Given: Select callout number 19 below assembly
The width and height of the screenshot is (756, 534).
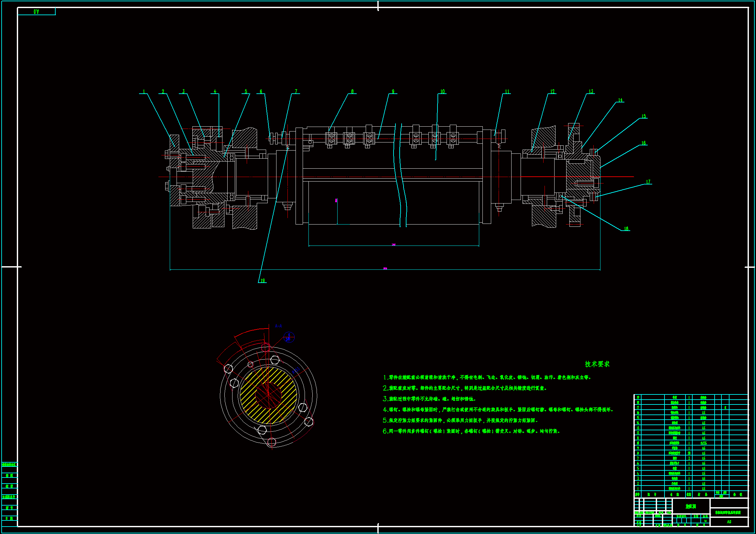Looking at the screenshot, I should pyautogui.click(x=263, y=281).
